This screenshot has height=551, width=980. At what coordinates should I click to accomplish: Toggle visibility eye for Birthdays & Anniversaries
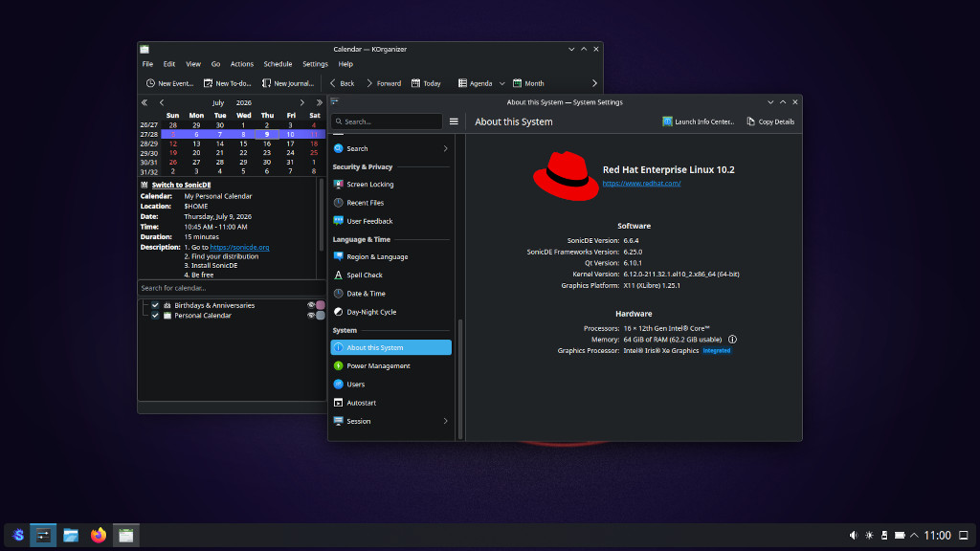click(311, 305)
